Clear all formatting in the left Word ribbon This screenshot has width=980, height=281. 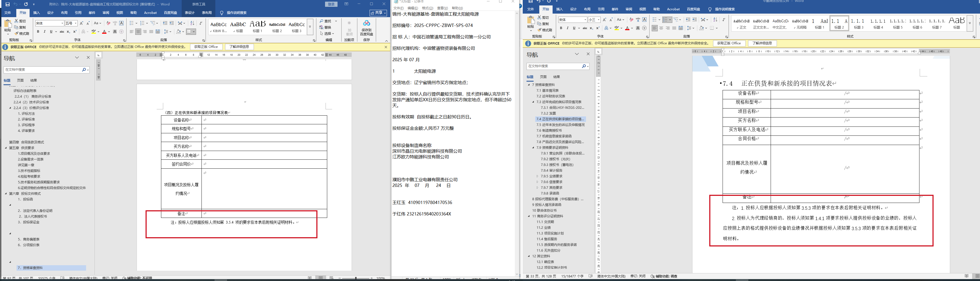(108, 23)
